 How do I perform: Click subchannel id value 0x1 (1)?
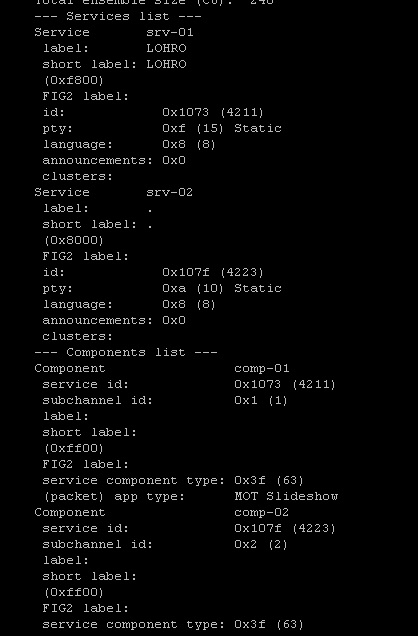pos(261,400)
